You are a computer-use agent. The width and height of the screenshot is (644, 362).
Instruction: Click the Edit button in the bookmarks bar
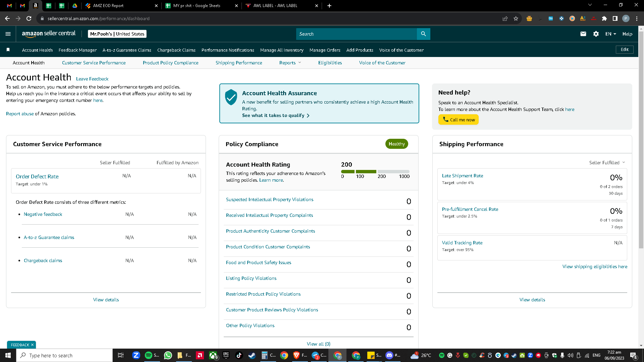pyautogui.click(x=625, y=50)
